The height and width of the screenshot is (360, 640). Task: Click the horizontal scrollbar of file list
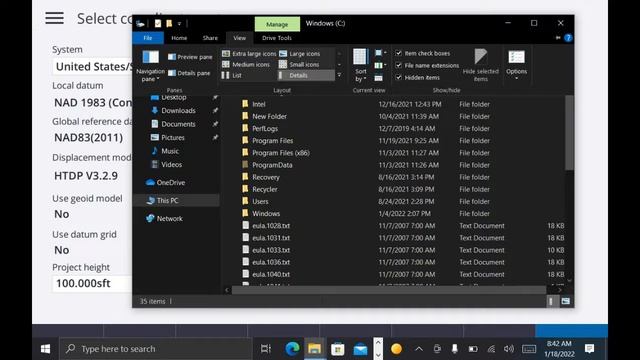389,290
